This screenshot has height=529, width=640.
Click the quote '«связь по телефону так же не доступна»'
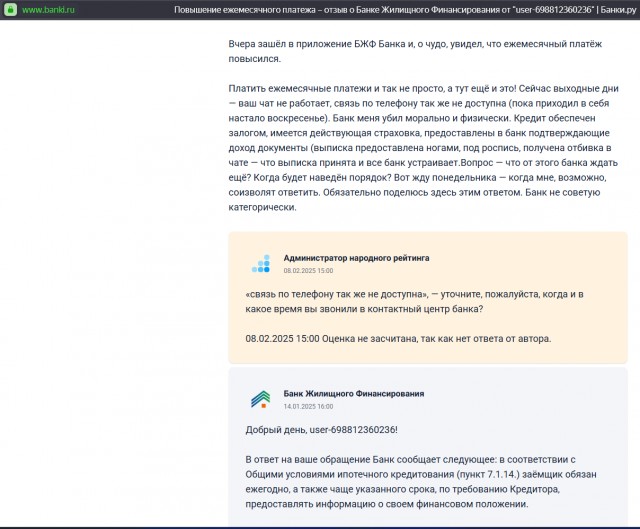tap(337, 294)
